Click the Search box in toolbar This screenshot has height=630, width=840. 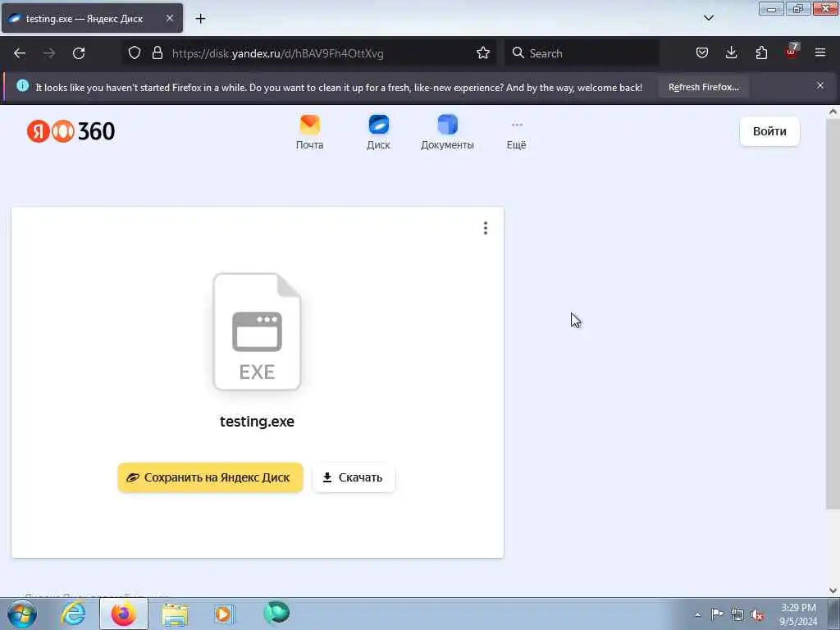(x=582, y=53)
